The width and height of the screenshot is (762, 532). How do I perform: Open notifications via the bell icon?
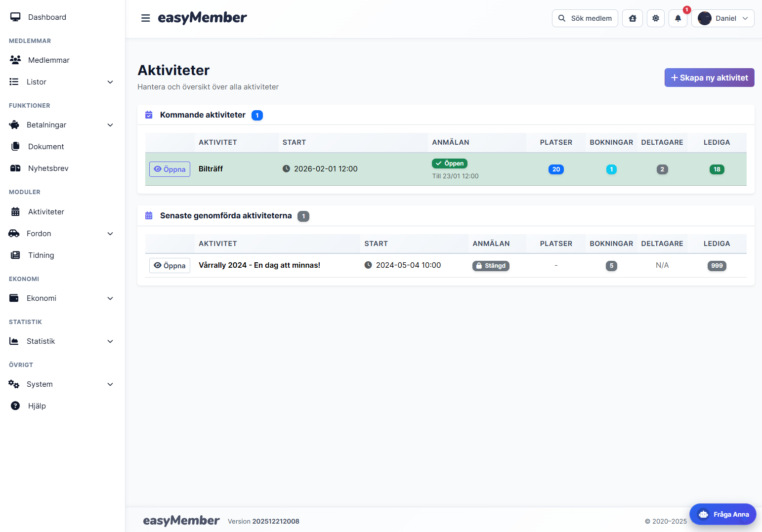677,18
